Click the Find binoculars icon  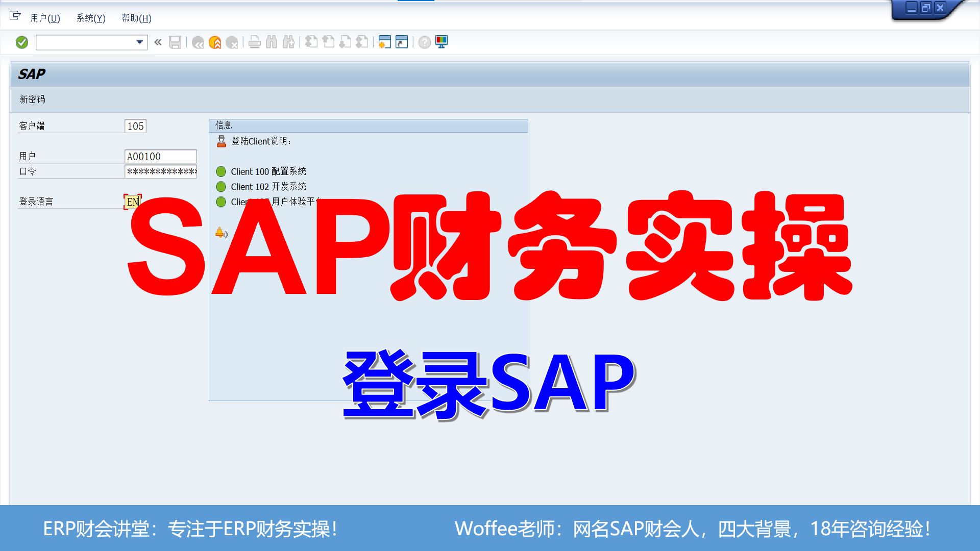click(272, 42)
